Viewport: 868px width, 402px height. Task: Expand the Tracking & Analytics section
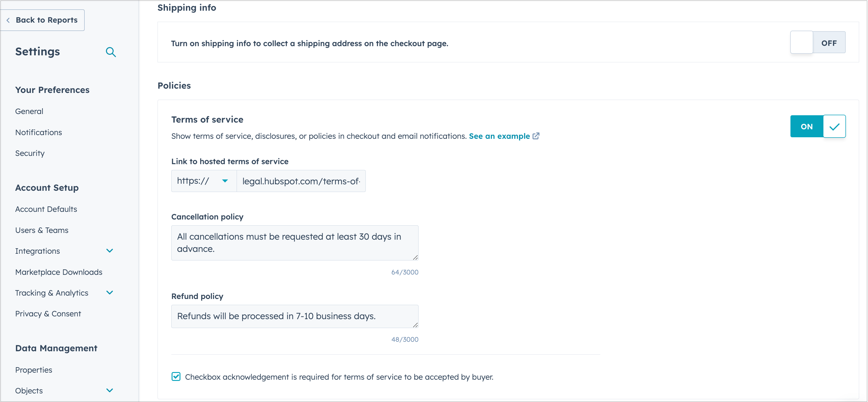tap(110, 293)
